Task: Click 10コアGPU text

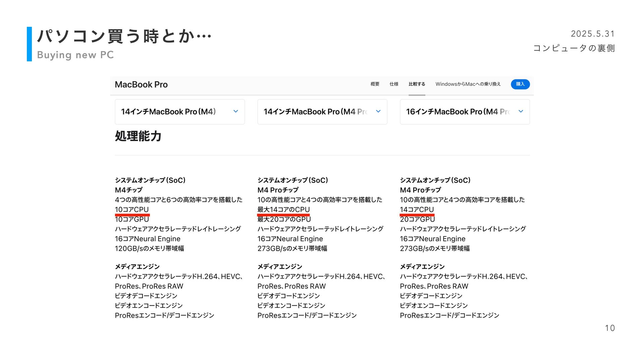Action: [x=132, y=219]
